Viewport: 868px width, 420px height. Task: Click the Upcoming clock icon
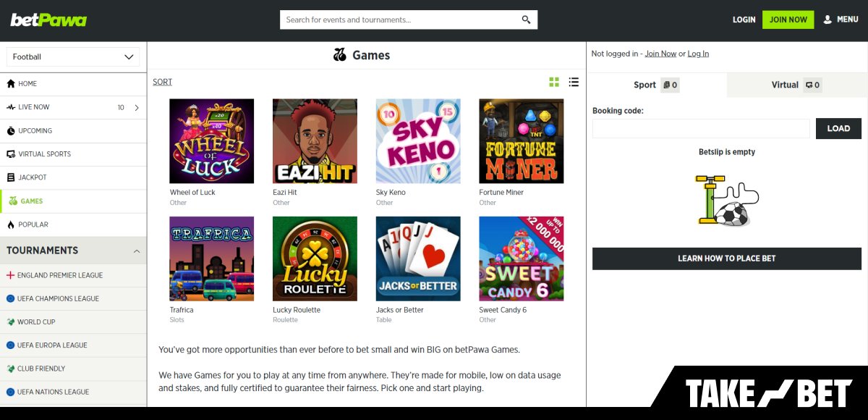(11, 131)
